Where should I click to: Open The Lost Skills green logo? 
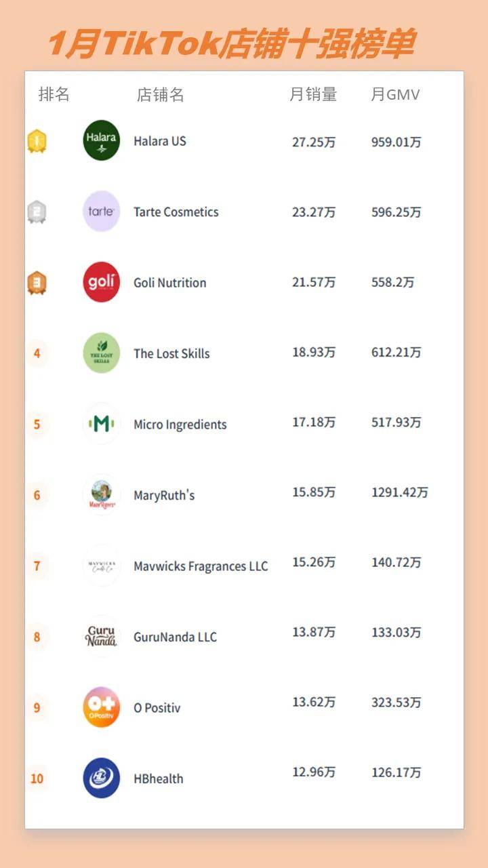(x=102, y=353)
